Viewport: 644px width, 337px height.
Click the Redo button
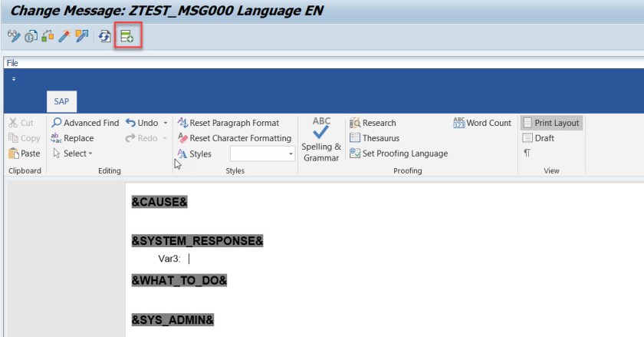click(142, 138)
